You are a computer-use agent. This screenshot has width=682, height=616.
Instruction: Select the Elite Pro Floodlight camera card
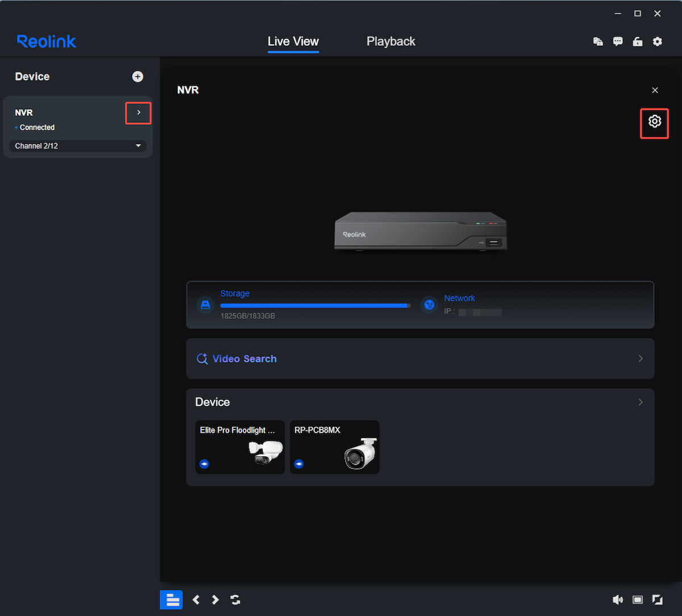coord(240,447)
